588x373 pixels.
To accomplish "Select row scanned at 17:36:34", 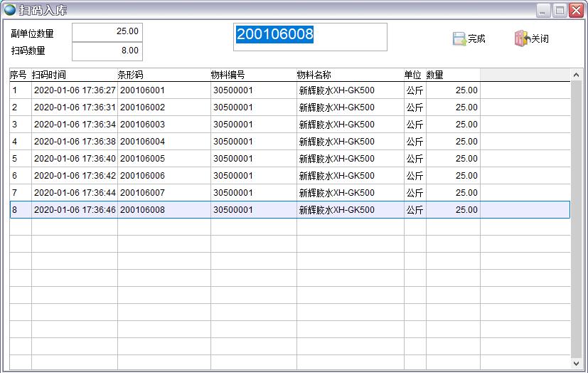I will point(74,125).
